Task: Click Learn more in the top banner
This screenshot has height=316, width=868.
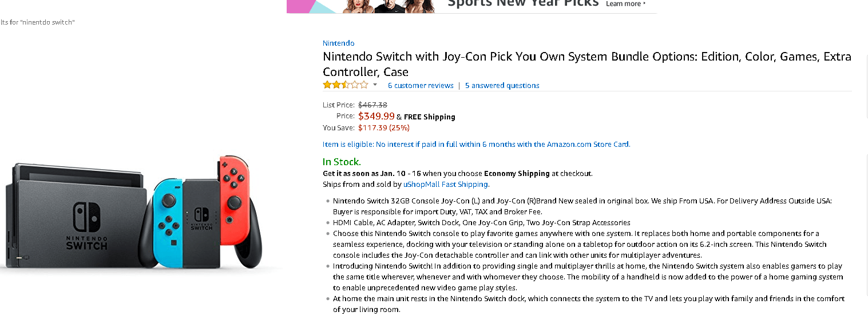Action: pyautogui.click(x=625, y=4)
